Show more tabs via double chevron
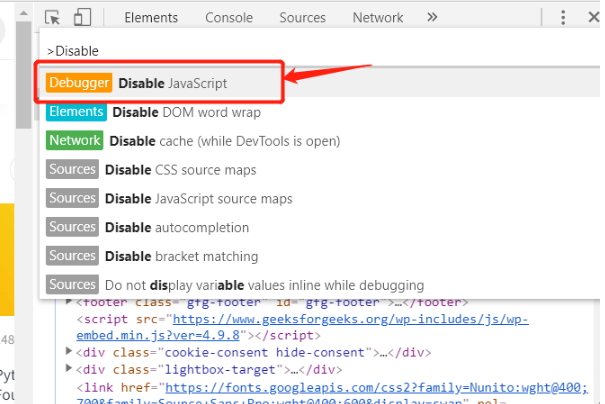Image resolution: width=605 pixels, height=404 pixels. tap(432, 17)
